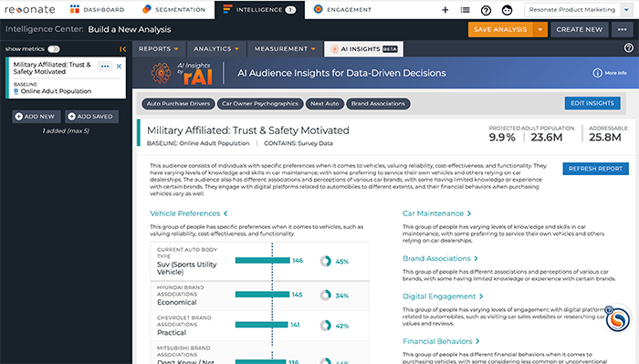The image size is (639, 364).
Task: Expand the Save Analysis dropdown arrow
Action: [540, 29]
